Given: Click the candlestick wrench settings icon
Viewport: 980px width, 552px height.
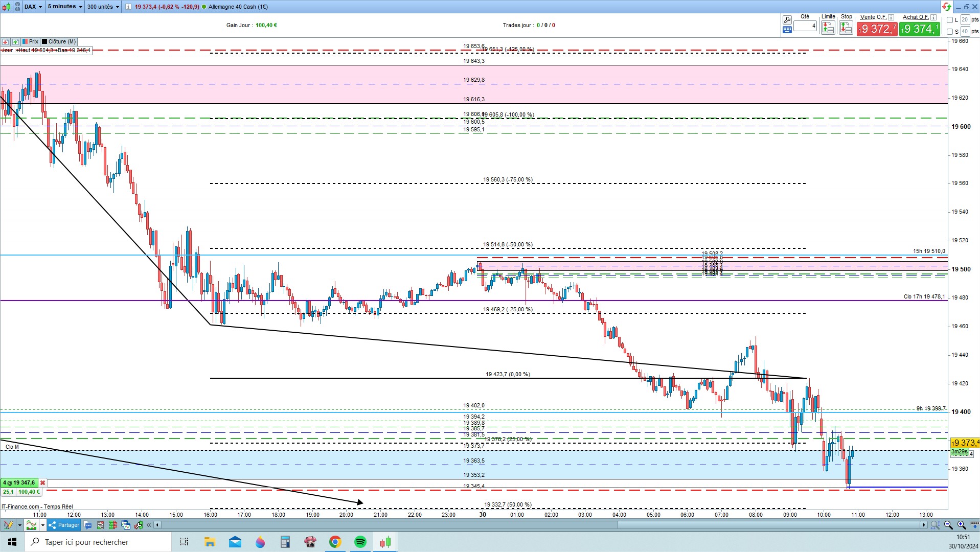Looking at the screenshot, I should pyautogui.click(x=139, y=525).
